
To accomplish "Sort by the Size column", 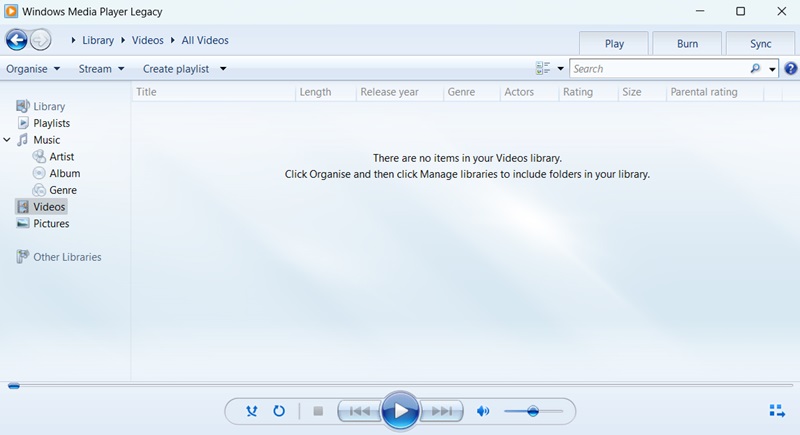I will click(642, 92).
